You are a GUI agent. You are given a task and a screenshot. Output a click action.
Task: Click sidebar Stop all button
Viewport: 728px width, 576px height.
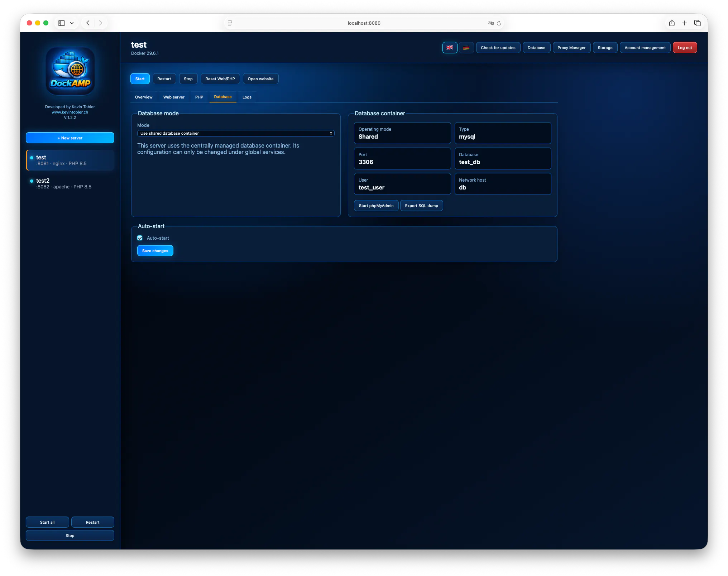click(x=70, y=536)
